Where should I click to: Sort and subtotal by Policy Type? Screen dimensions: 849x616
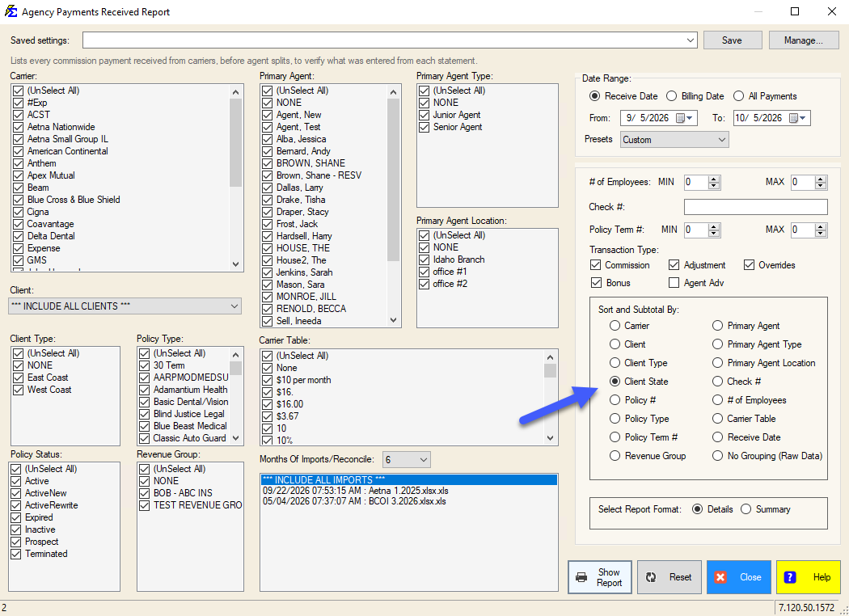[639, 419]
